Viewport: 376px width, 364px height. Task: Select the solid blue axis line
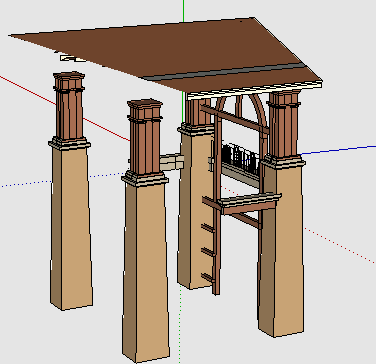[338, 150]
